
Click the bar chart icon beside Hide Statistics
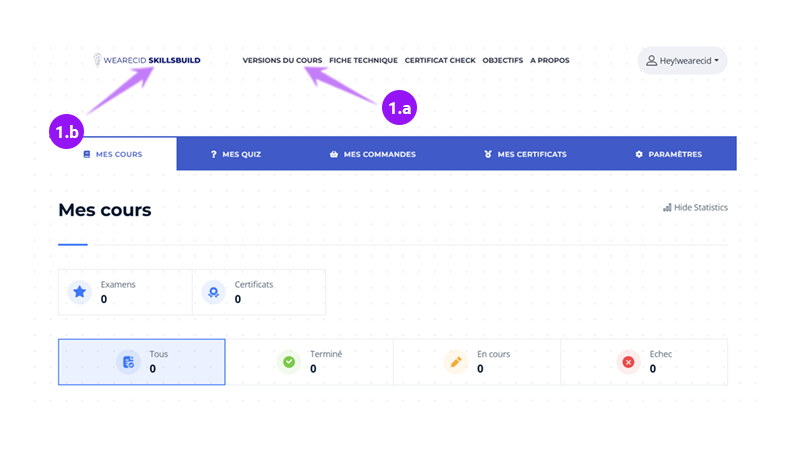(667, 208)
